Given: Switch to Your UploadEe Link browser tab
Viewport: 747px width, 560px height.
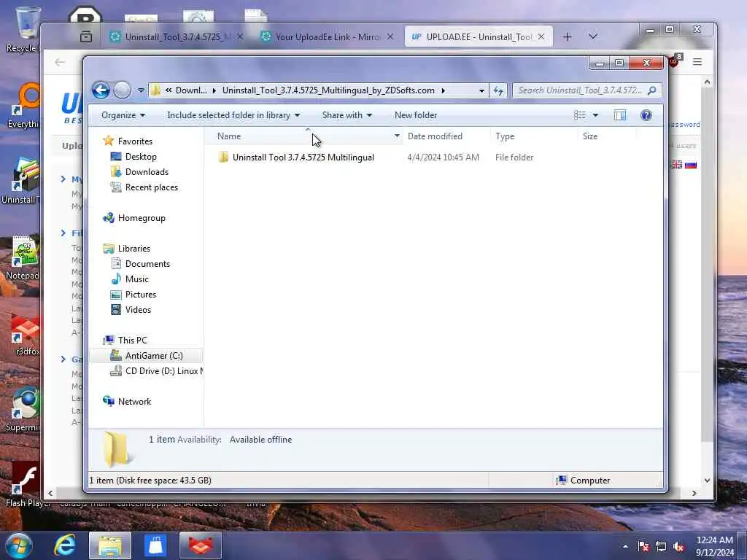Looking at the screenshot, I should click(x=328, y=36).
